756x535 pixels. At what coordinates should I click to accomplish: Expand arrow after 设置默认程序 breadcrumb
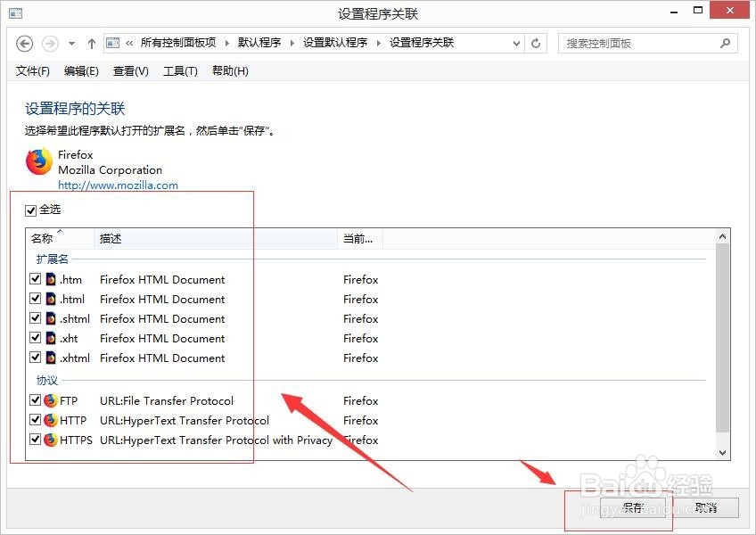pos(379,44)
